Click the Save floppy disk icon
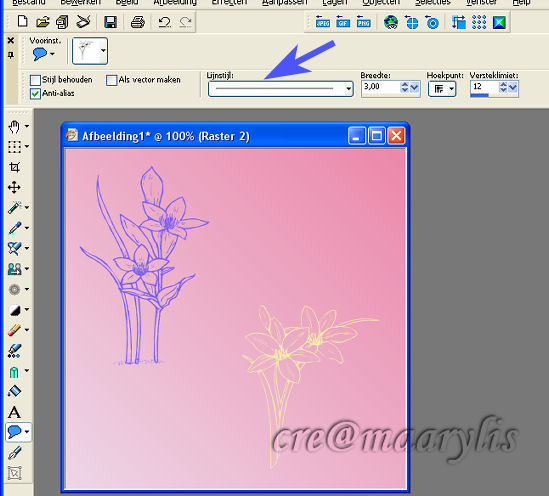The height and width of the screenshot is (496, 549). 111,22
